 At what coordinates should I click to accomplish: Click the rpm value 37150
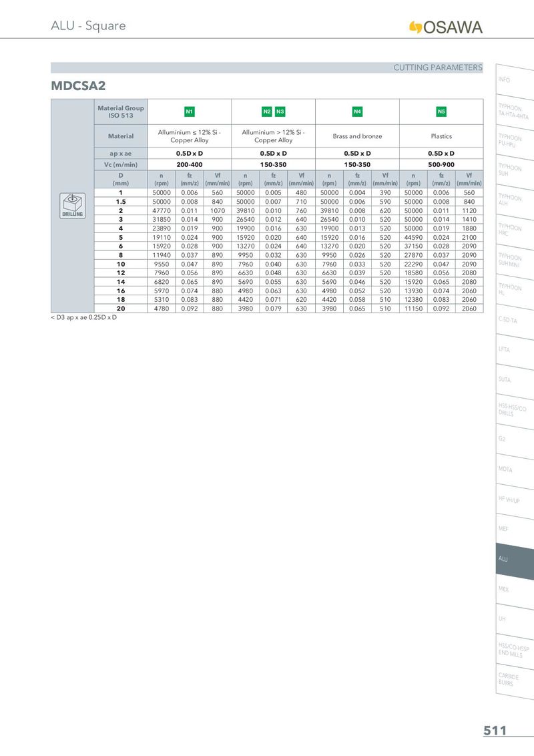(x=413, y=246)
